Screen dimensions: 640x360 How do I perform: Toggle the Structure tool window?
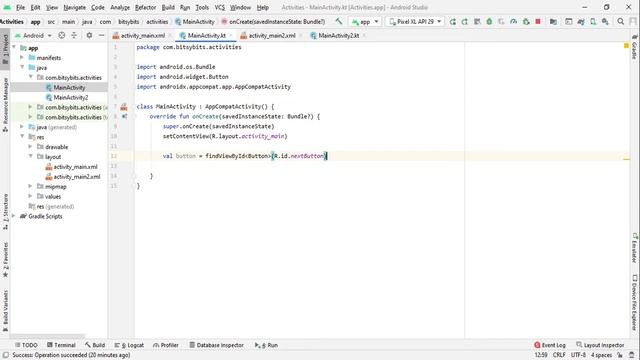click(5, 211)
